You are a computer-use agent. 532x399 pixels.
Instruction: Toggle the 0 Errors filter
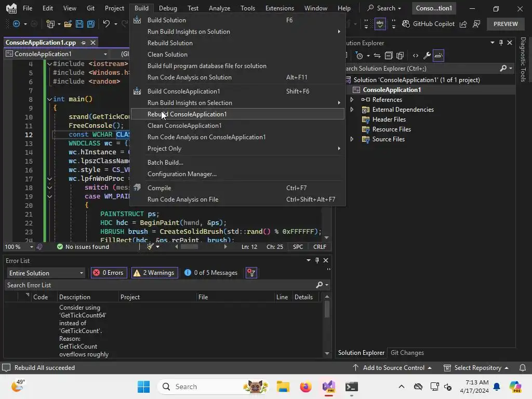tap(109, 273)
